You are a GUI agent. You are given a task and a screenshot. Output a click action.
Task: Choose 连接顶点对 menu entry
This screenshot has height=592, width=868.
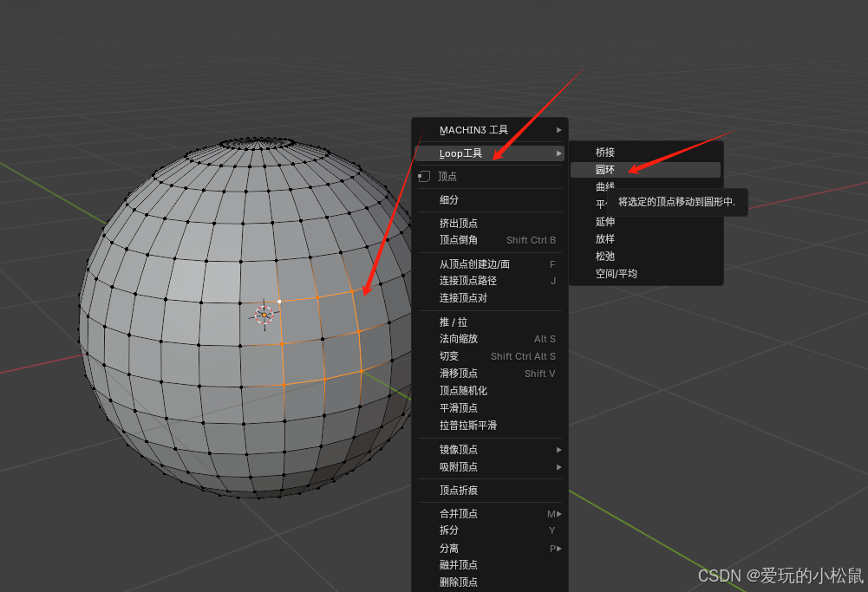pos(489,298)
